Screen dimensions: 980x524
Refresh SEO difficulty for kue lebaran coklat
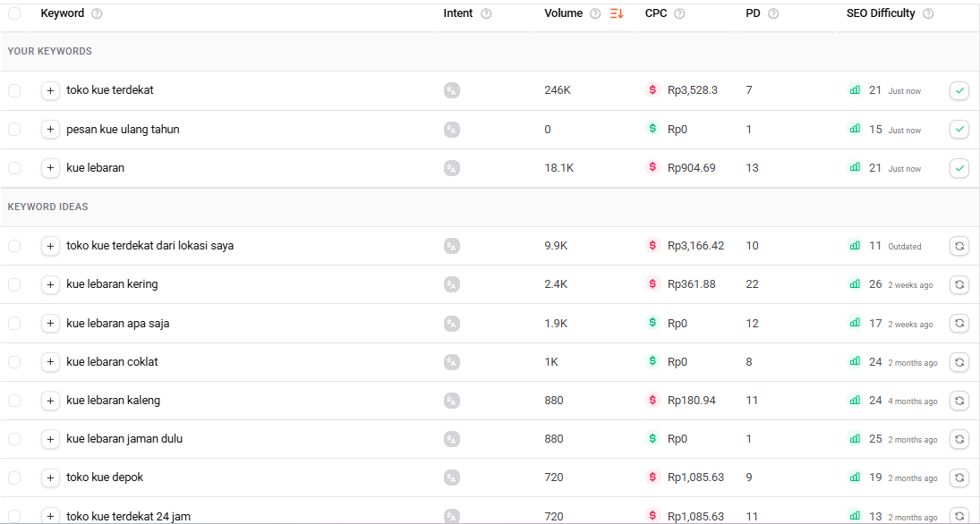pos(959,362)
